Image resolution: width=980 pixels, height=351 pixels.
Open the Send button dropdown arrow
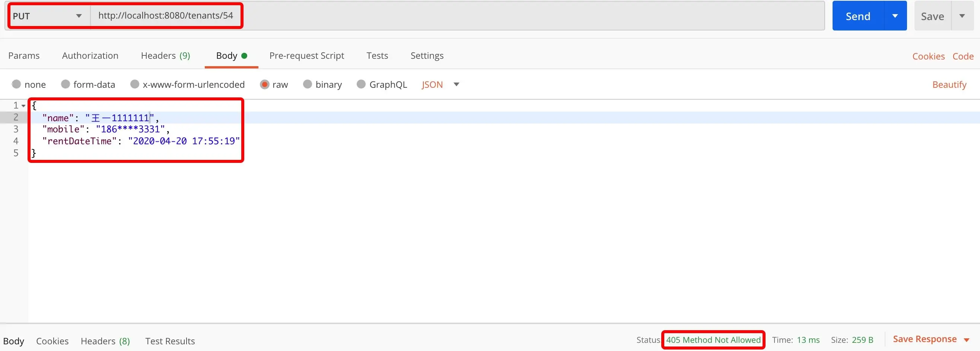pos(895,16)
